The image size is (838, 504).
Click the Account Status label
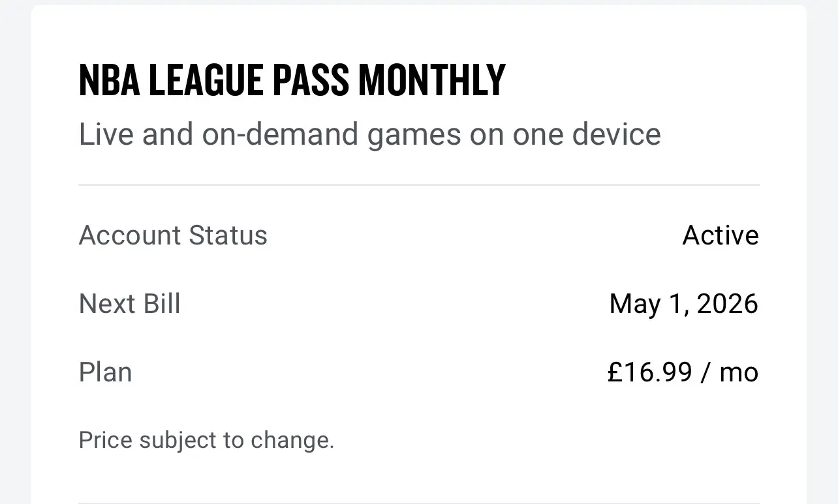click(173, 235)
